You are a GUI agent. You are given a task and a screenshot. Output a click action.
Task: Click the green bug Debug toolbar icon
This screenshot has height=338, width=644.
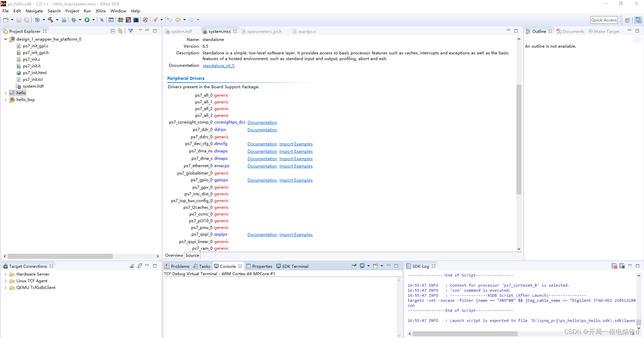pos(74,20)
